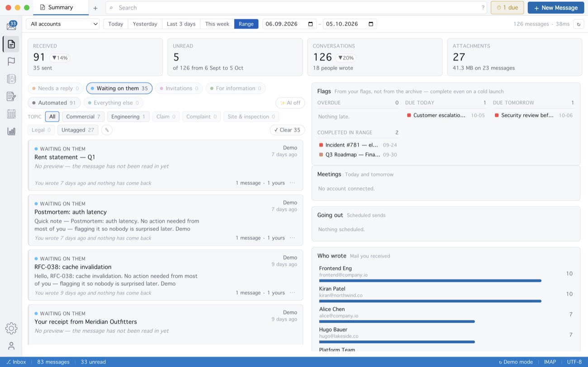This screenshot has height=367, width=588.
Task: Click the refresh icon beside 38ms
Action: point(578,24)
